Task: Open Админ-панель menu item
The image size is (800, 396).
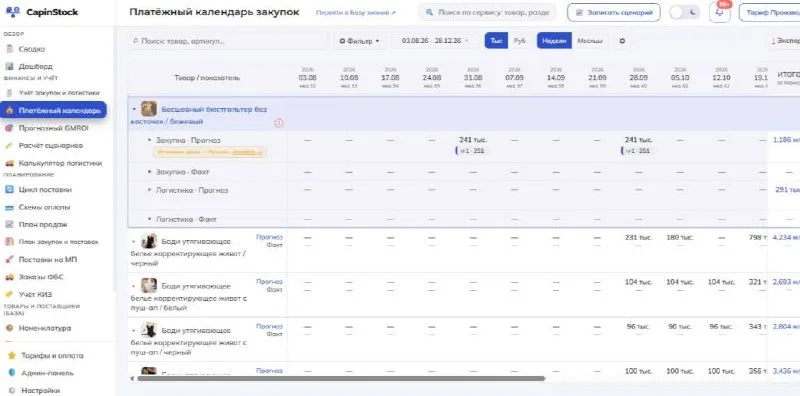Action: pyautogui.click(x=47, y=373)
